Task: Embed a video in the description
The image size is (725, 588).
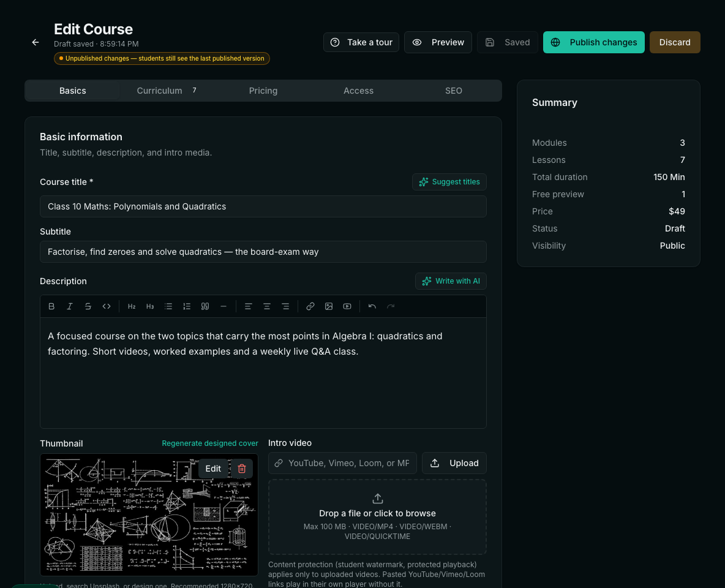Action: tap(347, 306)
